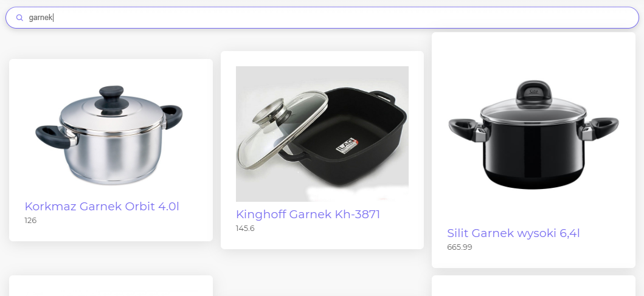Open the Silit black pot image
The height and width of the screenshot is (296, 644).
533,134
